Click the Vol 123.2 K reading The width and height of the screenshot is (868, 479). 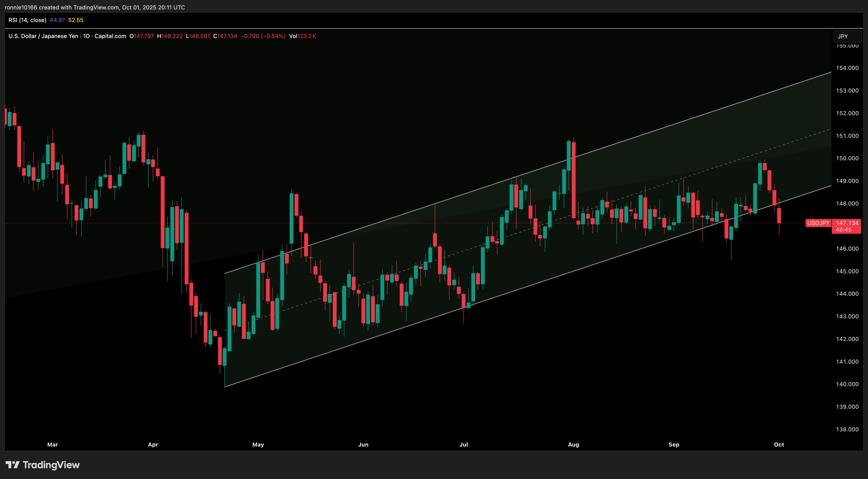pos(302,36)
